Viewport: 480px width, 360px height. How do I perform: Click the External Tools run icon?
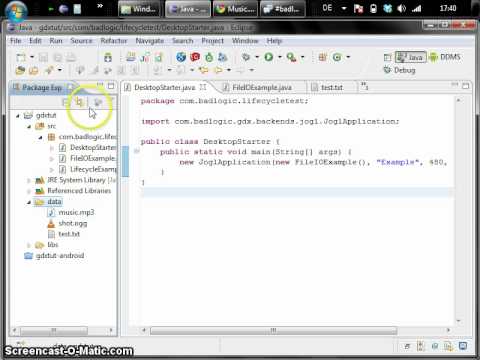pos(291,57)
